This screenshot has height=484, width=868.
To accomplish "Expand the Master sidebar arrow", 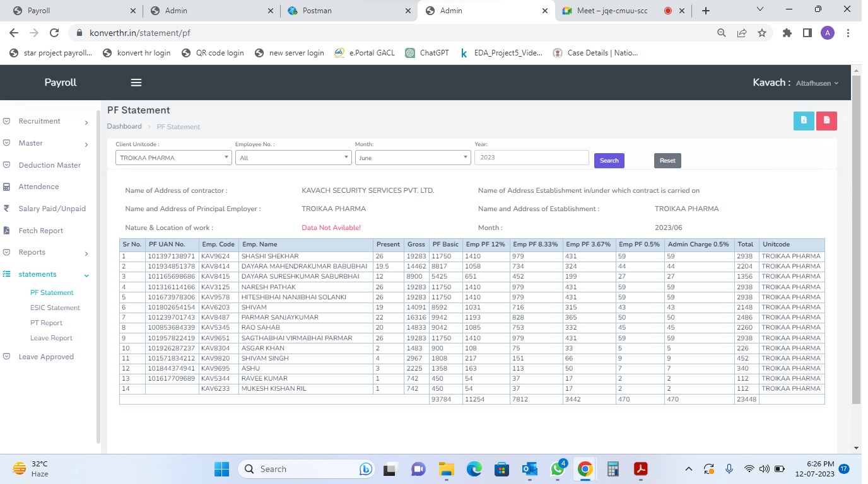I will coord(86,144).
